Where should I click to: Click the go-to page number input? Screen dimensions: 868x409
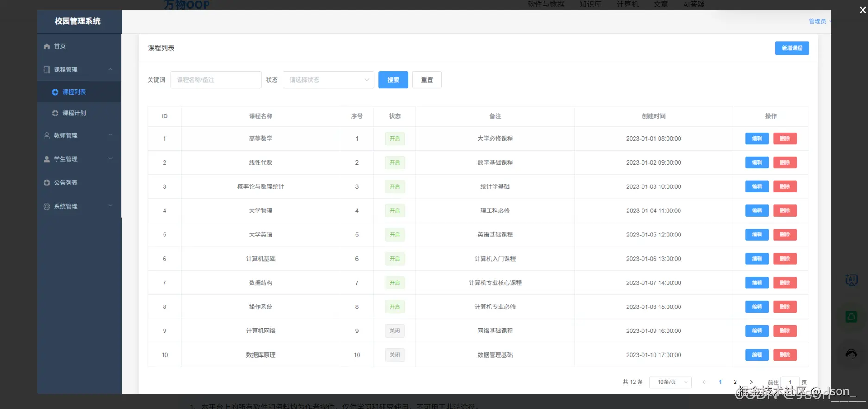tap(790, 382)
